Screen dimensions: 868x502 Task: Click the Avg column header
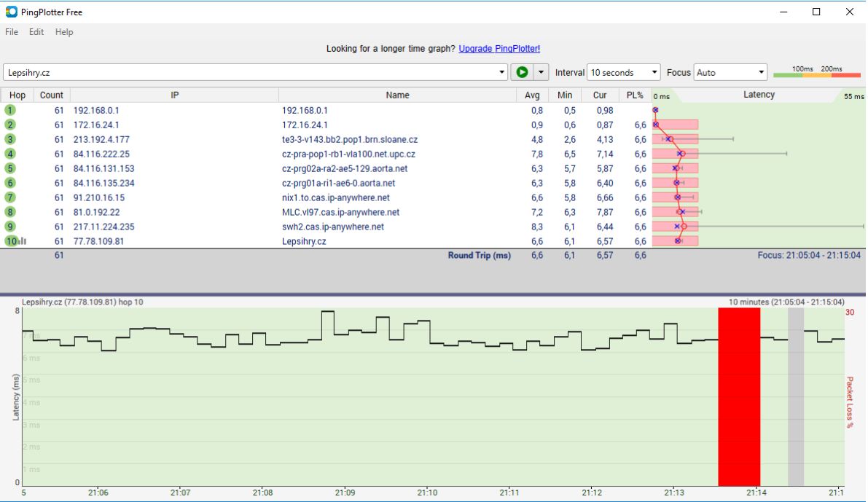point(532,95)
